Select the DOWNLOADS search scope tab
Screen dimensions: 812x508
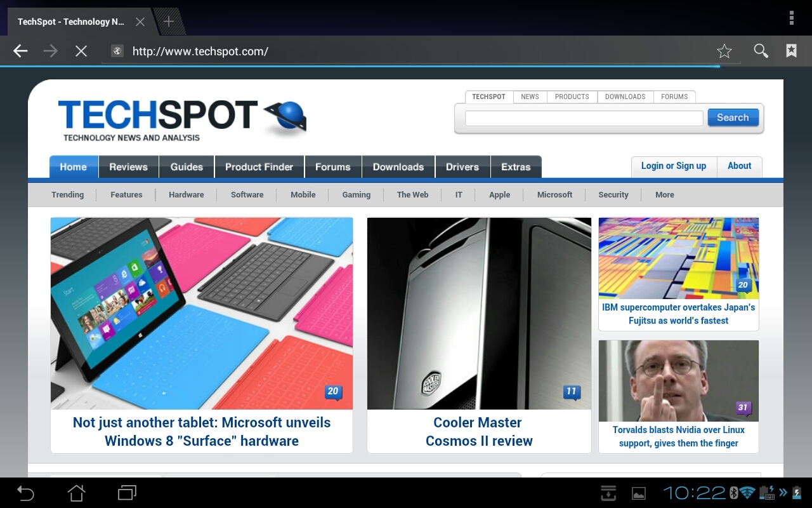(x=625, y=97)
